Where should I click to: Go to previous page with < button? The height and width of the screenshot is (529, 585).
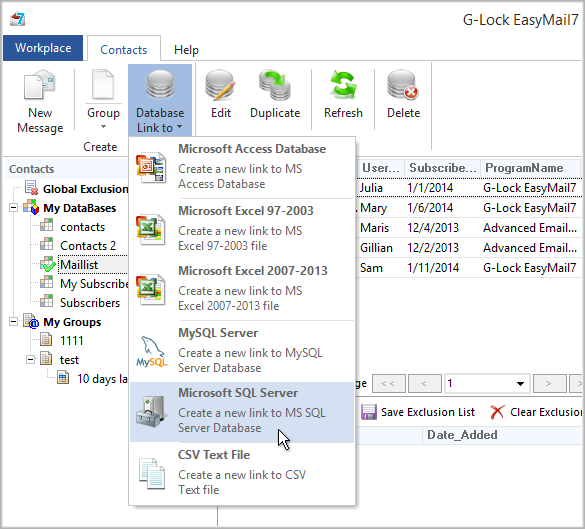point(425,384)
